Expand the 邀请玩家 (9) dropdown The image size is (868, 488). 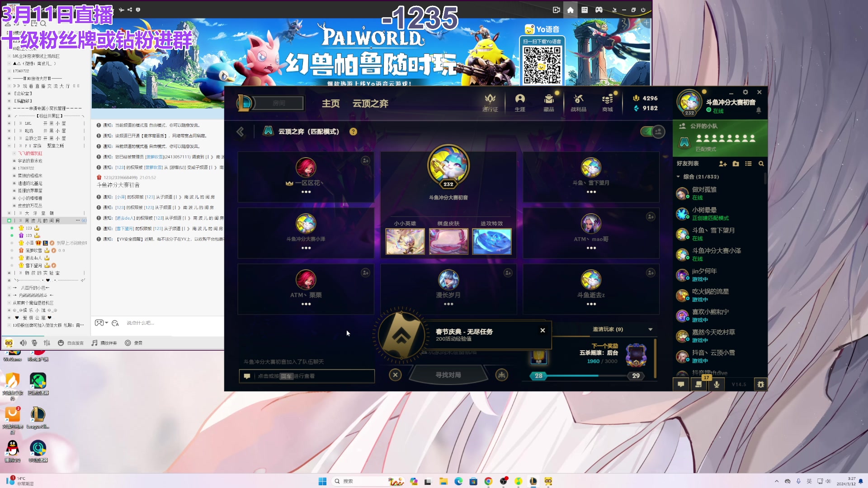tap(650, 329)
